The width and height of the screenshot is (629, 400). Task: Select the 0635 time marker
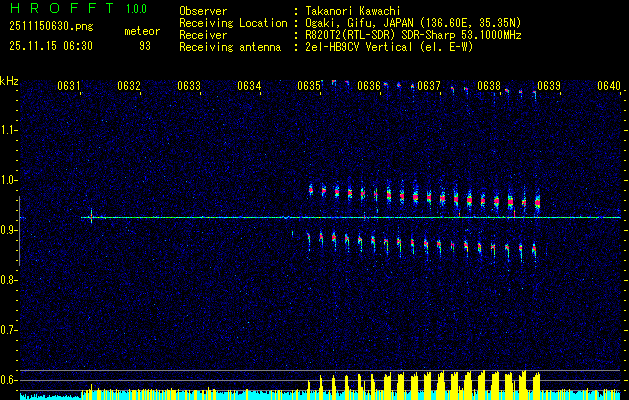309,86
